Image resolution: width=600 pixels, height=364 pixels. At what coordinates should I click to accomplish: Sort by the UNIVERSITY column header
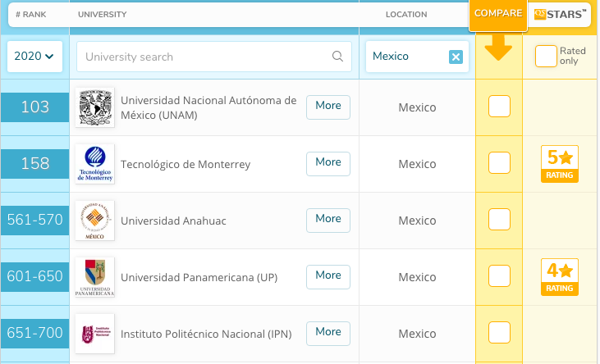102,15
